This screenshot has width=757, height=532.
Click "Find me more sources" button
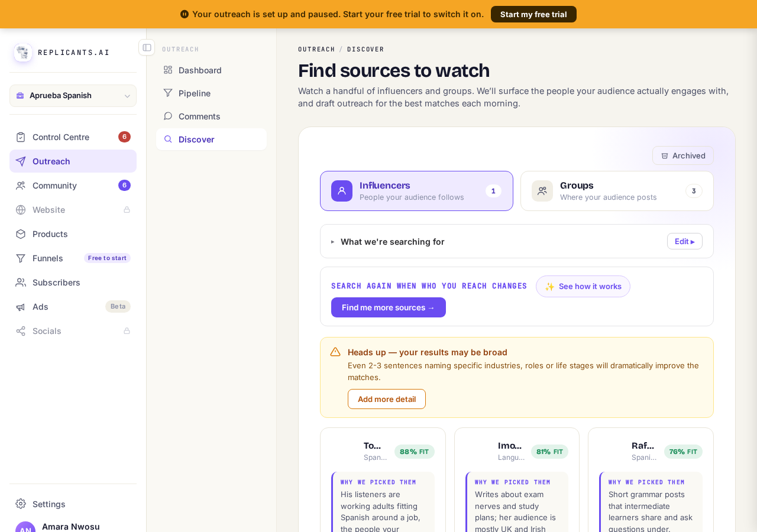(x=389, y=307)
